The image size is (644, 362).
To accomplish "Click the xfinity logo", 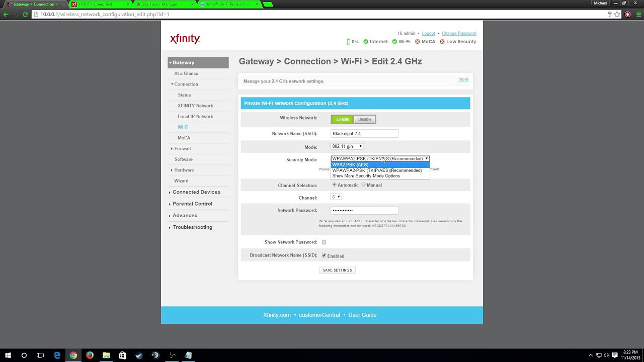I will [x=185, y=39].
